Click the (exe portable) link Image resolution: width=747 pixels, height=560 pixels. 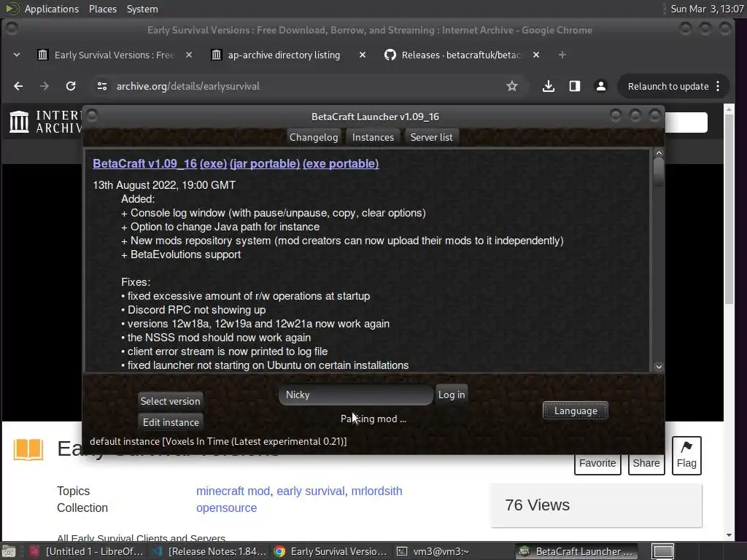pos(341,163)
